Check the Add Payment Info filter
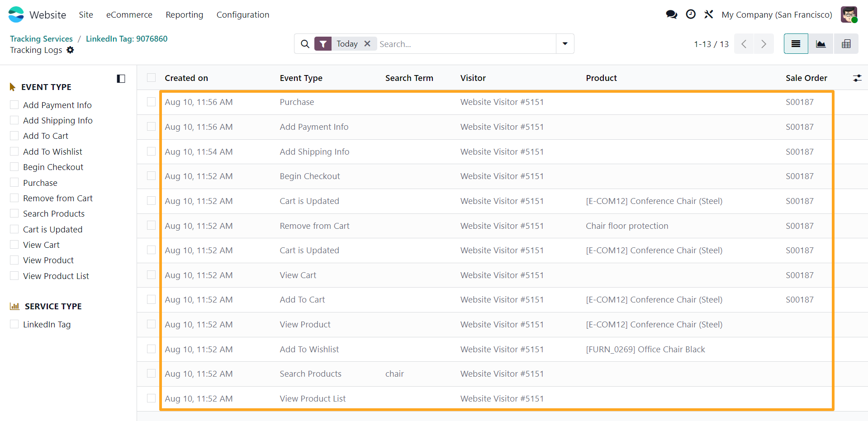 pos(14,105)
